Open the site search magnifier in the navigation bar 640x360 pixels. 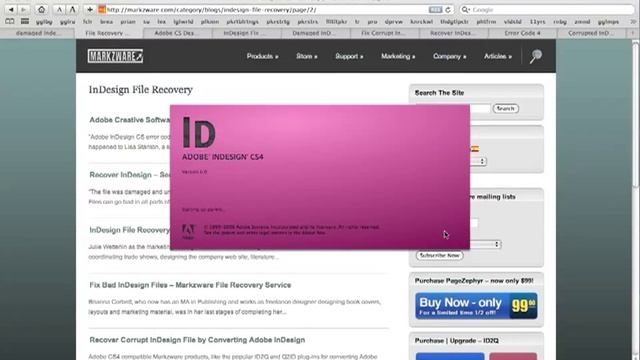(x=536, y=56)
